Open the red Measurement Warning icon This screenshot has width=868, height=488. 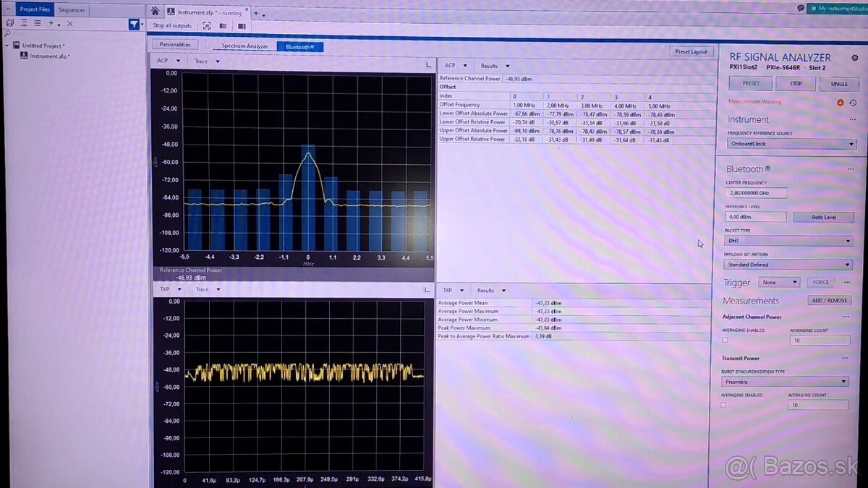840,103
